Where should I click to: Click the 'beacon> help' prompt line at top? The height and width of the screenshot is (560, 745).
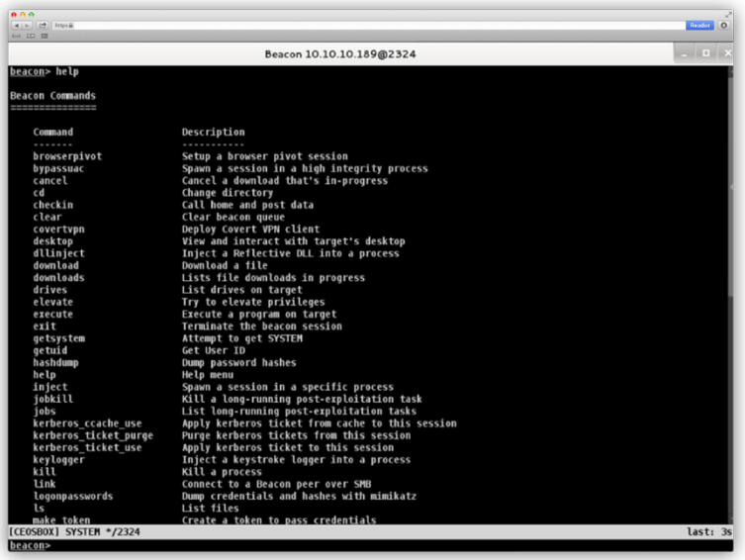point(45,71)
